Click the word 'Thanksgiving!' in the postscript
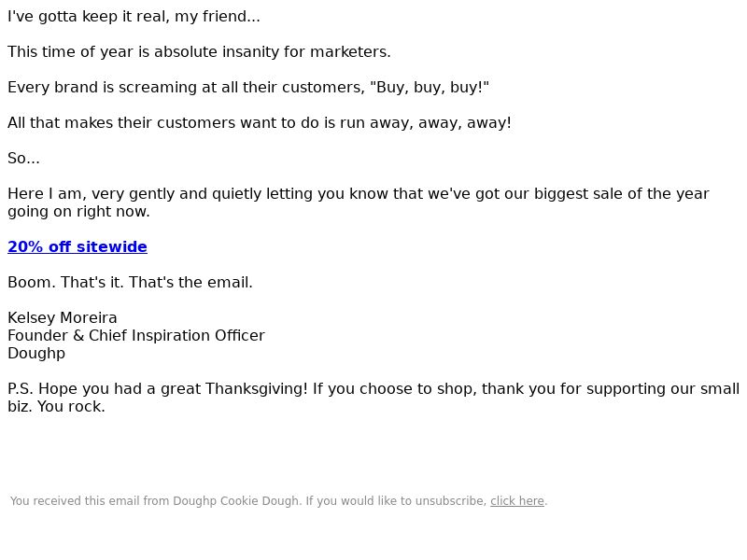Image resolution: width=747 pixels, height=560 pixels. (x=257, y=388)
